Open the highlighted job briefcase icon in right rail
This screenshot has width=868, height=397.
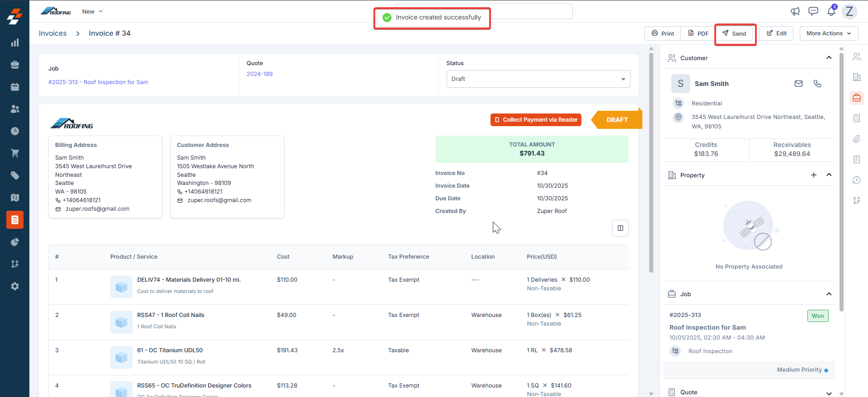857,98
